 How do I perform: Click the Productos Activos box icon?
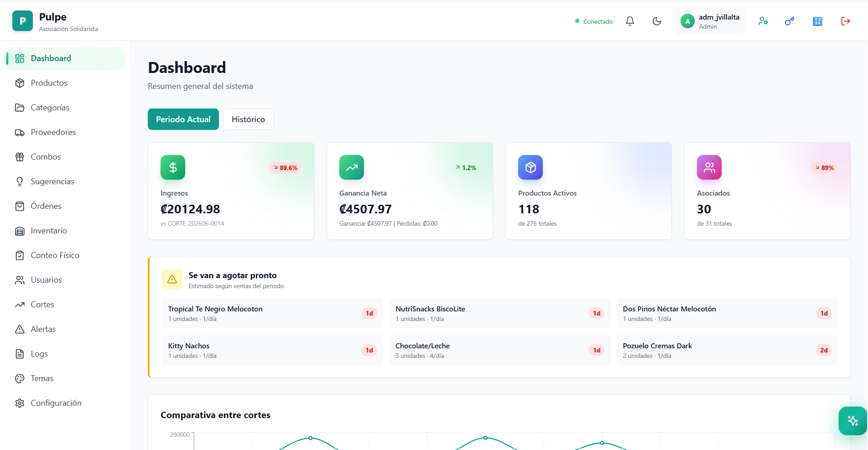(x=530, y=167)
